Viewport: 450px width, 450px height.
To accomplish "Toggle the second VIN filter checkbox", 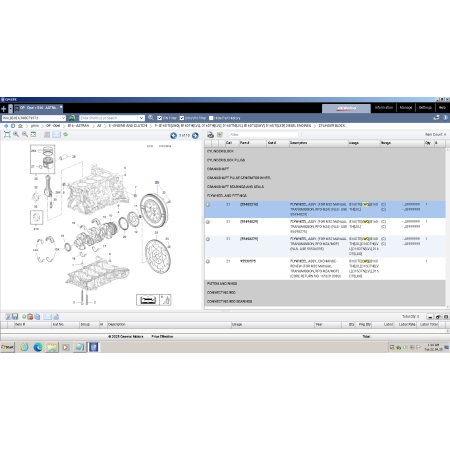I will tap(182, 118).
